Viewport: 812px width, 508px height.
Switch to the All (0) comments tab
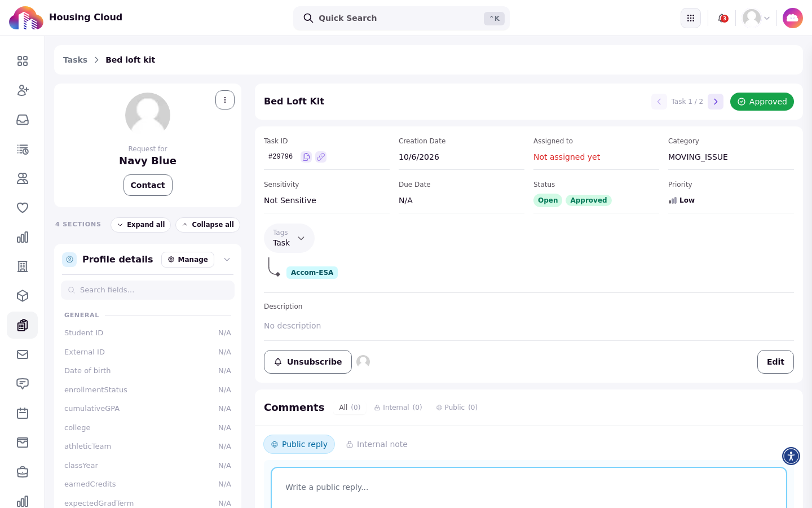pos(350,408)
